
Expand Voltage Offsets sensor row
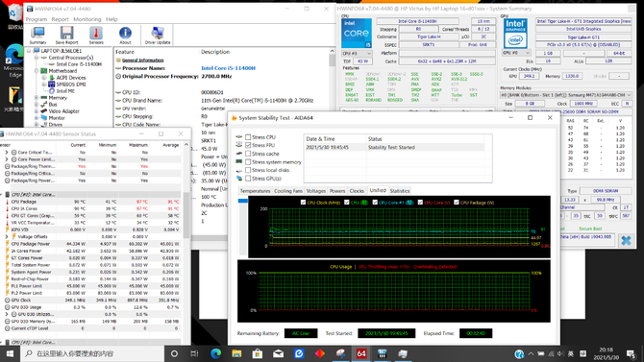[x=7, y=237]
